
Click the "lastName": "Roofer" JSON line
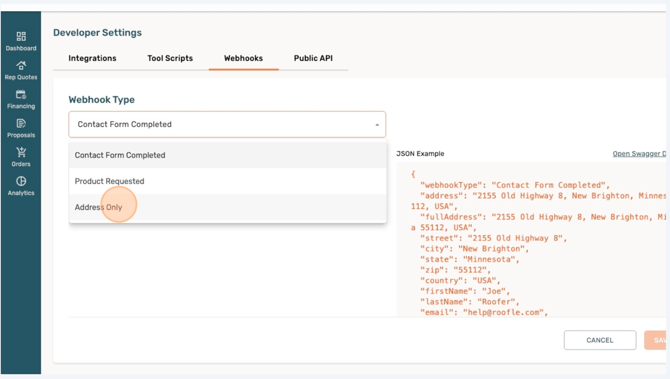click(x=470, y=302)
